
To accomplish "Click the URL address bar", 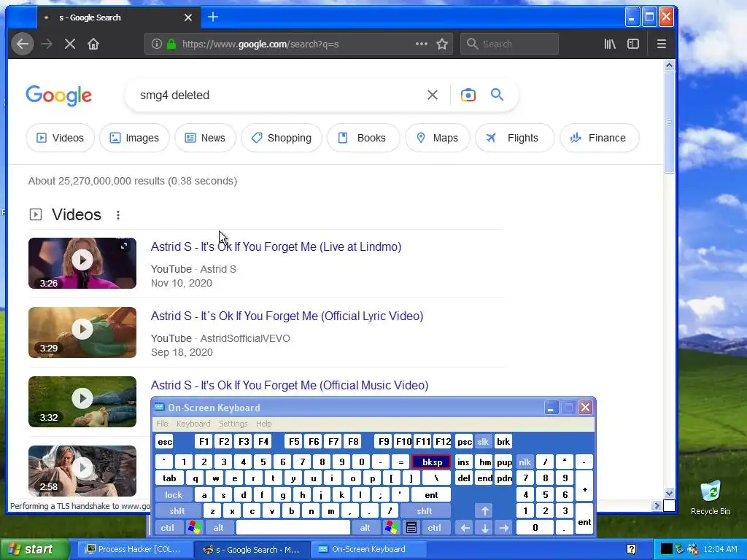I will click(298, 44).
